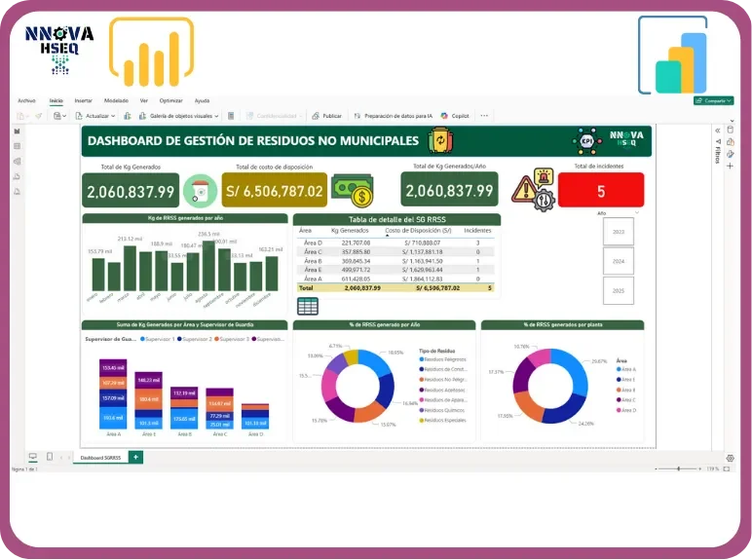Viewport: 752px width, 560px height.
Task: Open the settings gear at bottom right
Action: tap(730, 457)
